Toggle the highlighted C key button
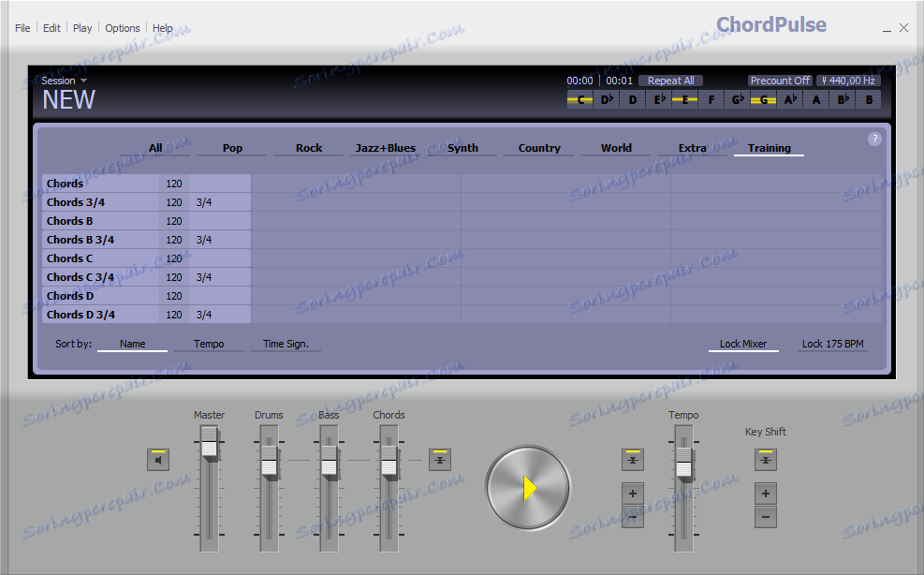924x575 pixels. [x=579, y=98]
